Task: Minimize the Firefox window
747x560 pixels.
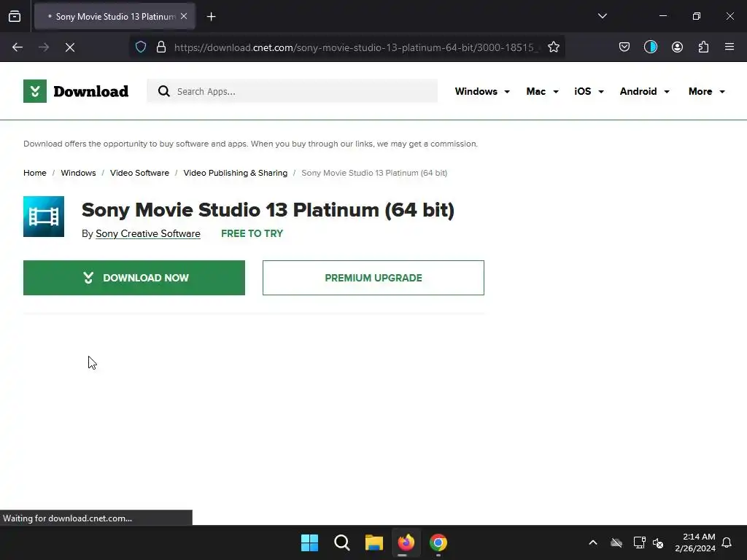Action: click(662, 16)
